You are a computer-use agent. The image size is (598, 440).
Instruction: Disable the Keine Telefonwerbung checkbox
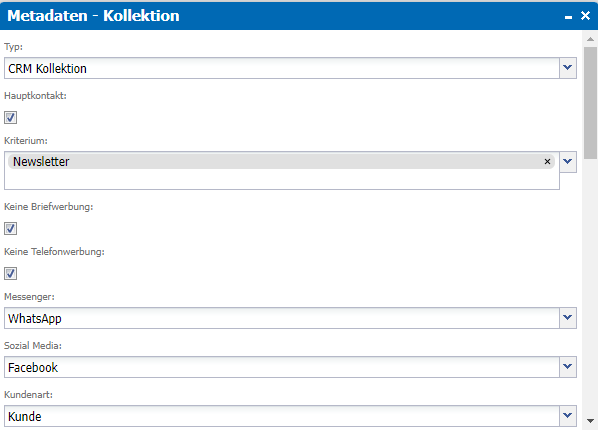(11, 273)
